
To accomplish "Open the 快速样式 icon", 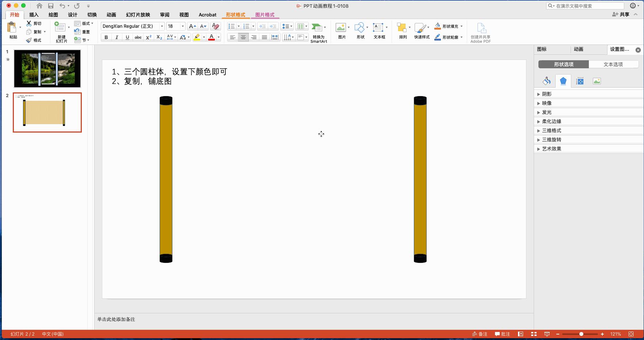I will click(x=422, y=31).
